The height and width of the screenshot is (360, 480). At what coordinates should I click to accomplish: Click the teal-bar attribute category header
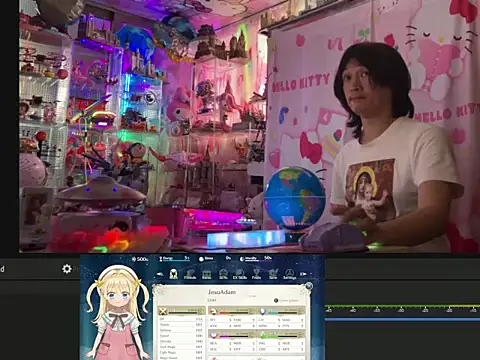281,311
